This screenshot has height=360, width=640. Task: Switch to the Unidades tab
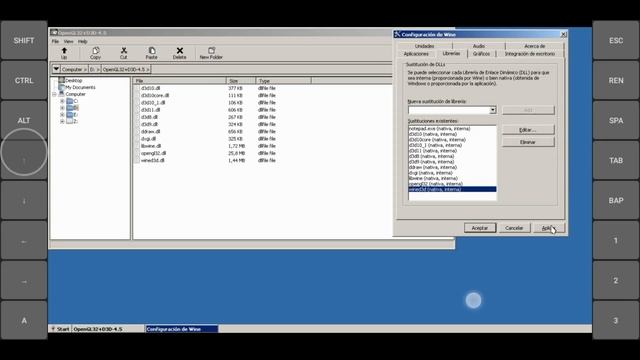424,46
